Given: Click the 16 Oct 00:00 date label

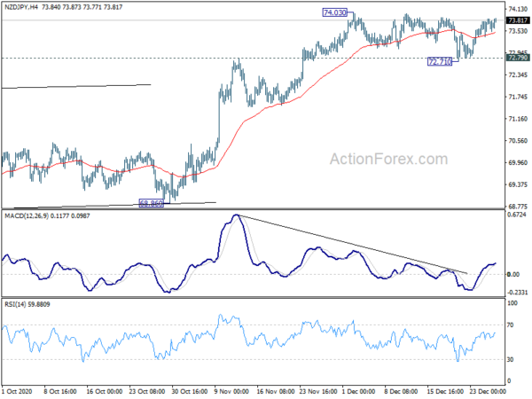Looking at the screenshot, I should (104, 391).
